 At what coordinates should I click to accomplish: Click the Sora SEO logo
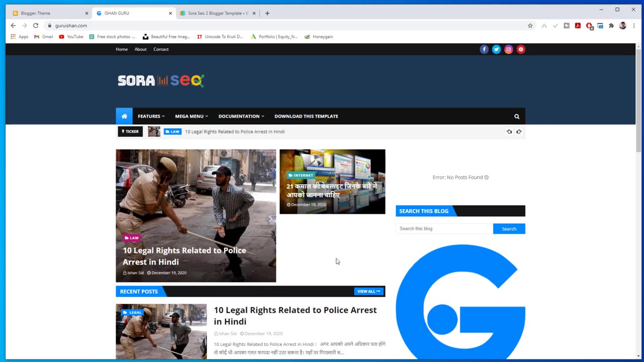(x=161, y=80)
